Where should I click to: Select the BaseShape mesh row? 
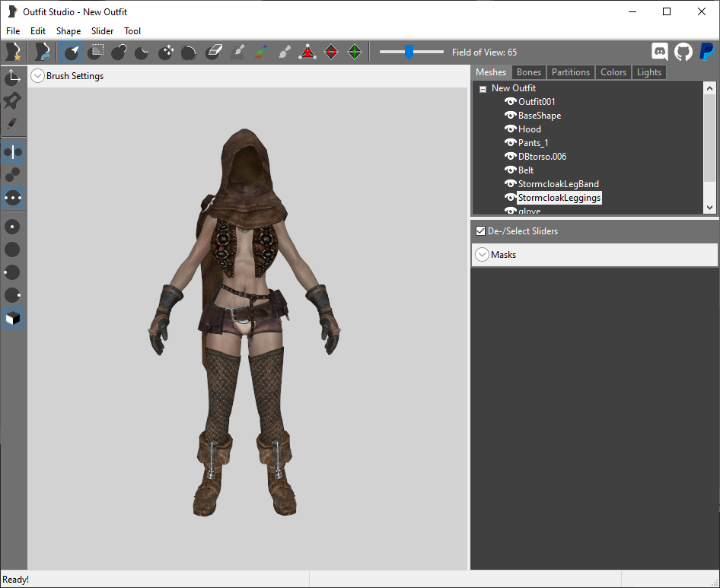540,115
